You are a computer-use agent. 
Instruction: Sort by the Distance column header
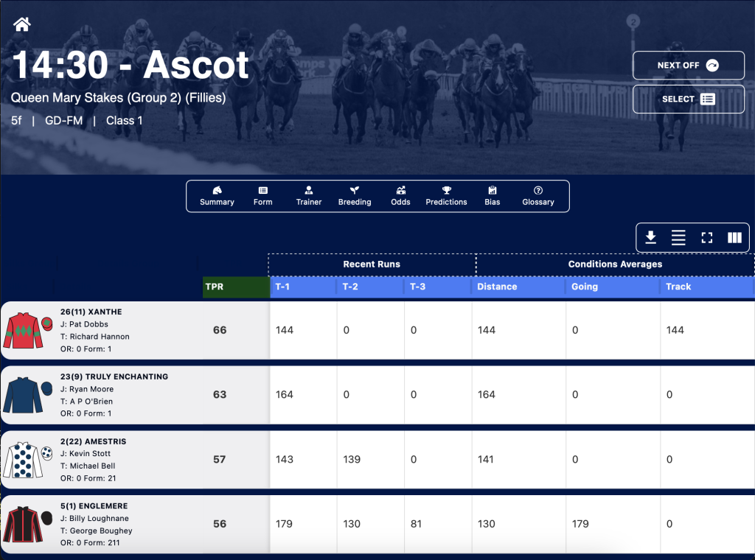pyautogui.click(x=518, y=287)
